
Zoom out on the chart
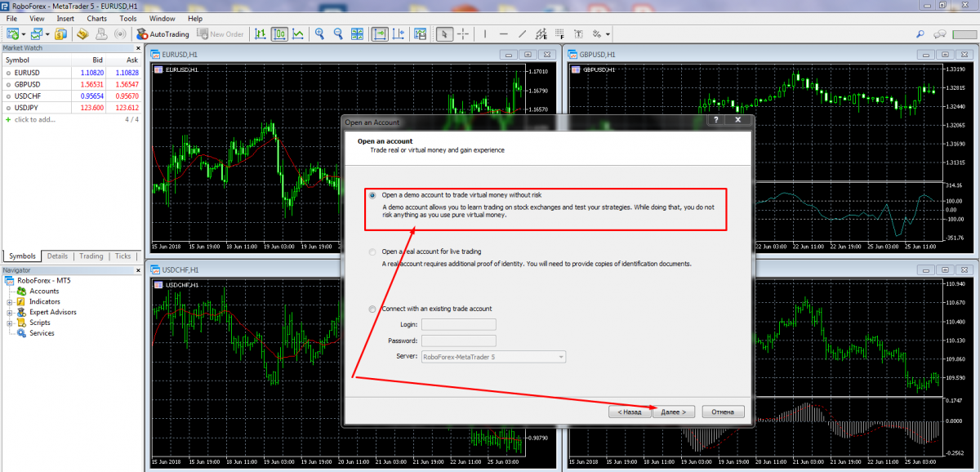[338, 34]
